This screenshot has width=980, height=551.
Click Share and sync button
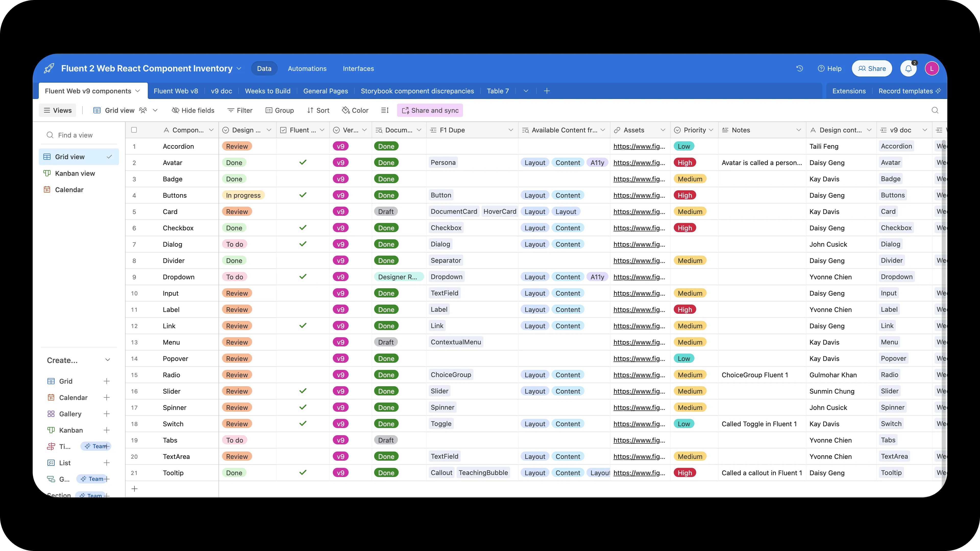coord(430,110)
